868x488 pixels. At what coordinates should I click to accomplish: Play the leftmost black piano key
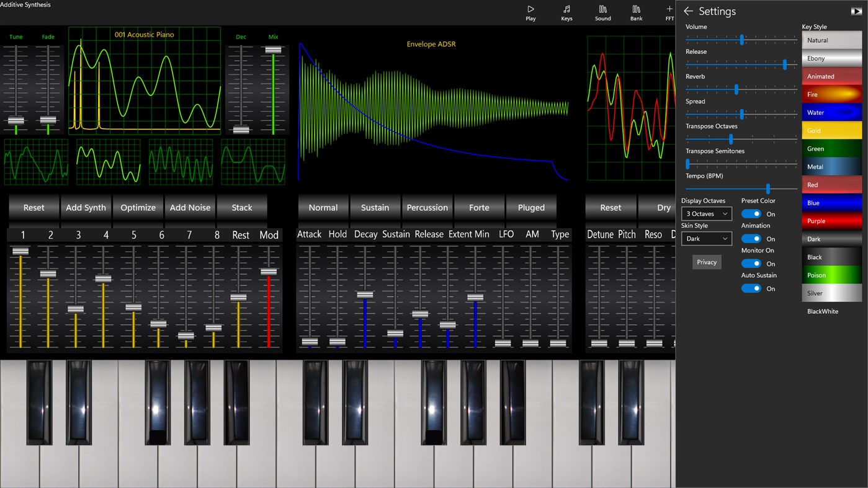click(x=38, y=403)
